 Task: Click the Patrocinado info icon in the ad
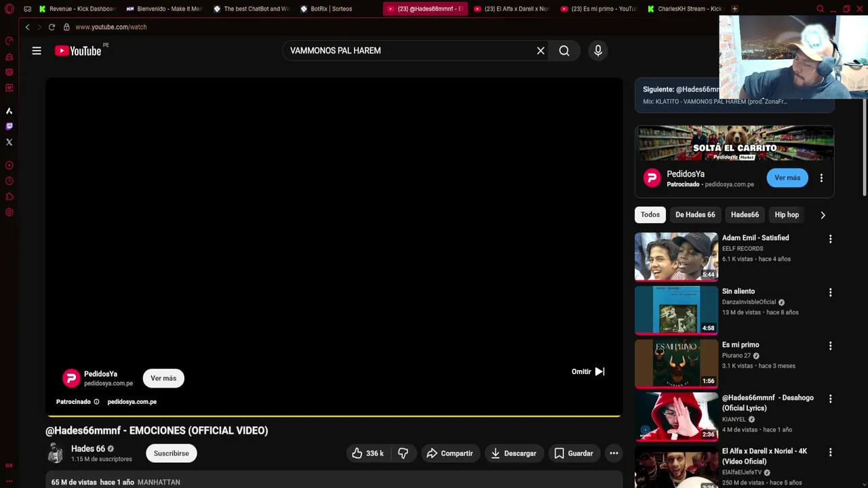pyautogui.click(x=96, y=402)
